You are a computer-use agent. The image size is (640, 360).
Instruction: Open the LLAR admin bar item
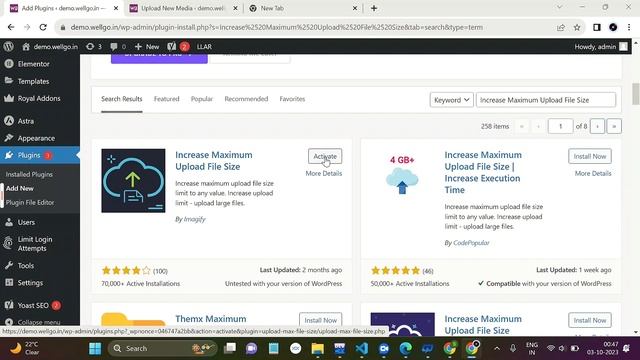pos(204,47)
